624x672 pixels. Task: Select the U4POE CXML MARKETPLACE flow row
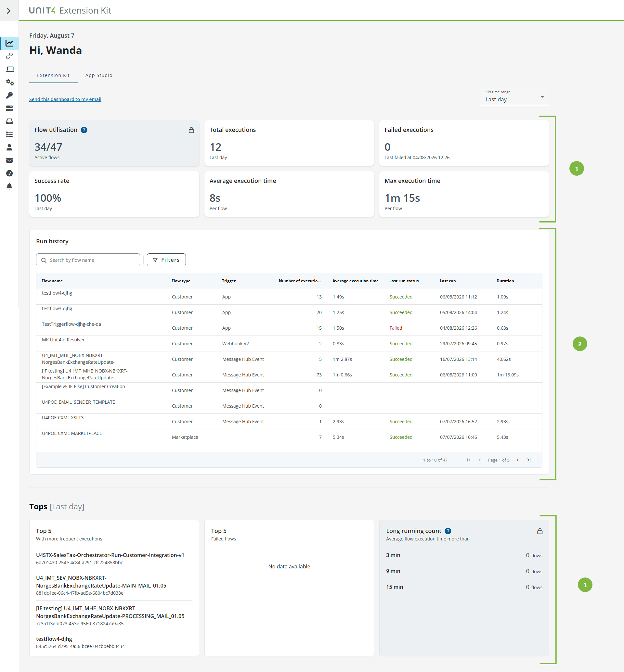pos(289,437)
